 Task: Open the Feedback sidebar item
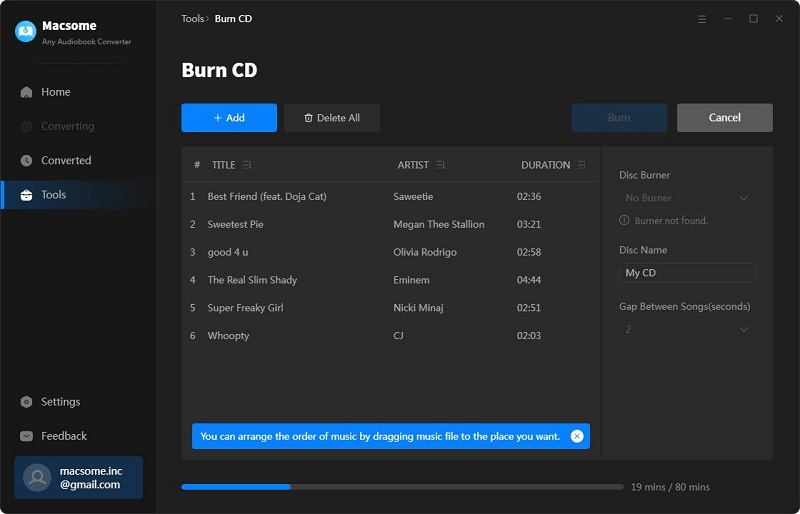pyautogui.click(x=78, y=436)
